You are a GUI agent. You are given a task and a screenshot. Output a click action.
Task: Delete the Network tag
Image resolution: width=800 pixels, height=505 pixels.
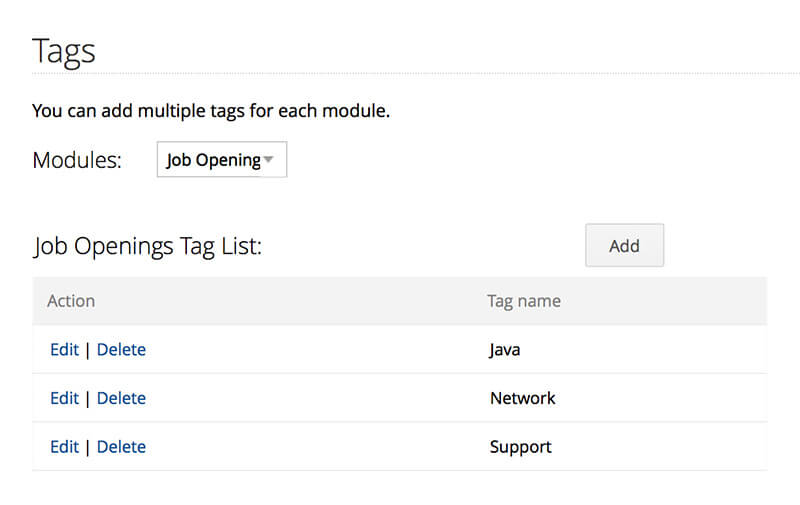[x=121, y=398]
